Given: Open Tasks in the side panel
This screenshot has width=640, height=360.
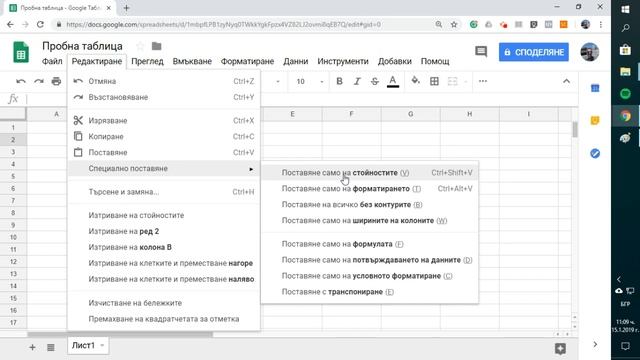Looking at the screenshot, I should 595,153.
